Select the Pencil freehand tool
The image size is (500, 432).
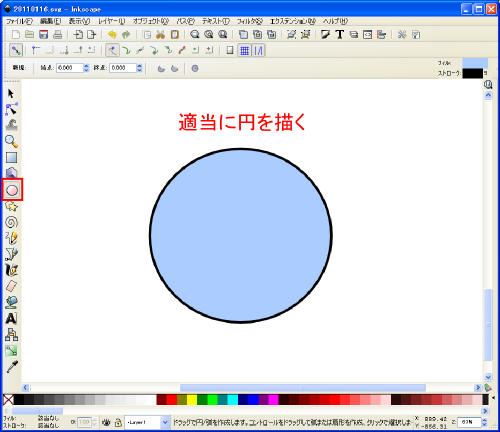[11, 238]
